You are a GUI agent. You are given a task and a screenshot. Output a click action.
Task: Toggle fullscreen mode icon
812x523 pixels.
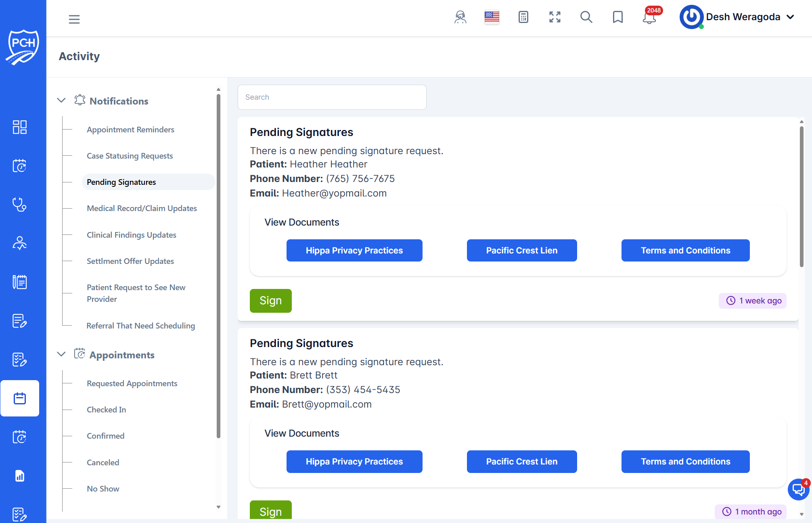tap(555, 17)
